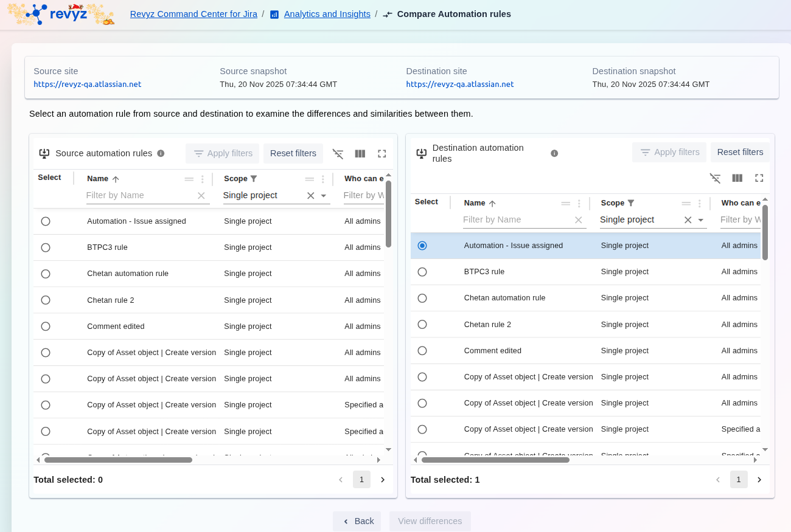This screenshot has height=532, width=791.
Task: Open the column chooser icon in the Source panel
Action: 360,154
